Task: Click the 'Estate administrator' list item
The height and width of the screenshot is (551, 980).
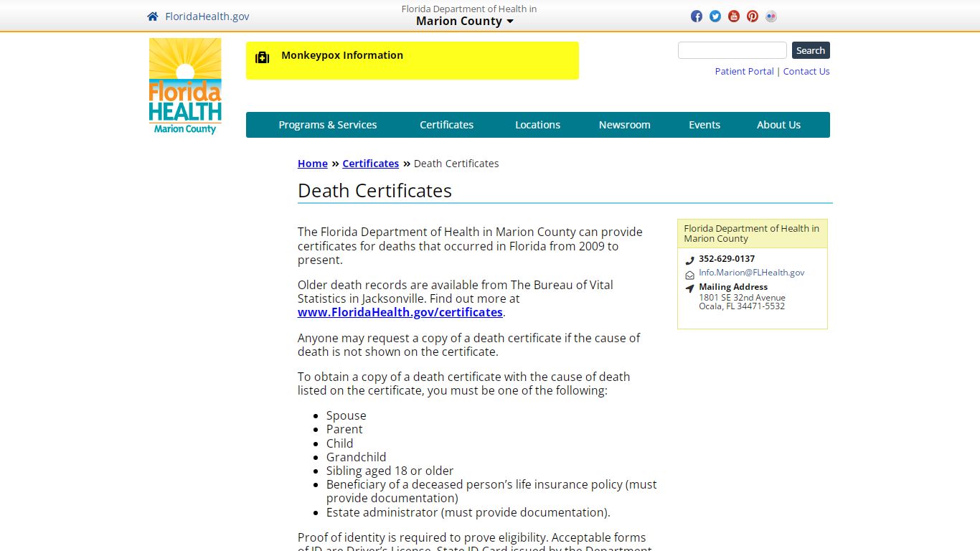Action: click(x=468, y=512)
